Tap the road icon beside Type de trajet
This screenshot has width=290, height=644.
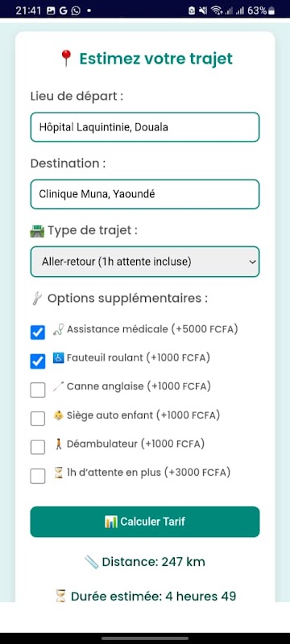click(37, 231)
